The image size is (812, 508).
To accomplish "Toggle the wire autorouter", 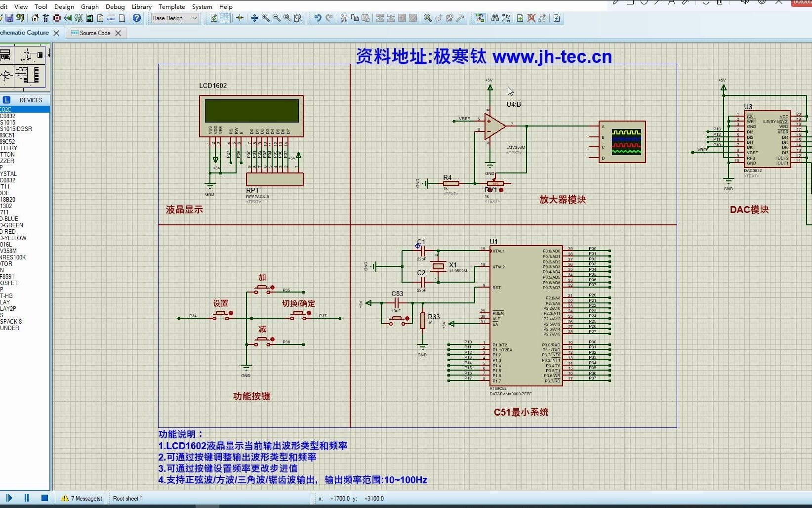I will click(x=480, y=18).
